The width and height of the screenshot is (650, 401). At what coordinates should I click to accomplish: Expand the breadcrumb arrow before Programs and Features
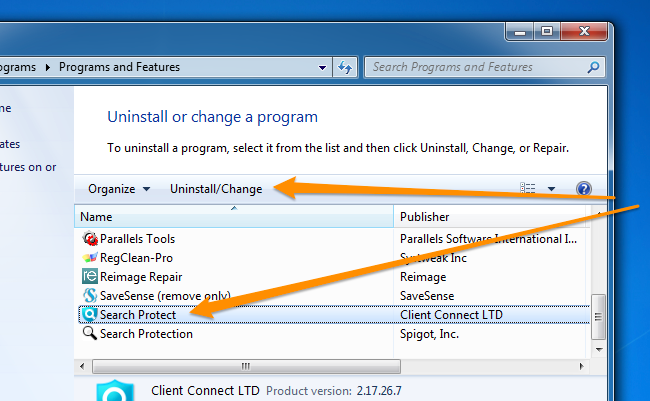click(48, 67)
